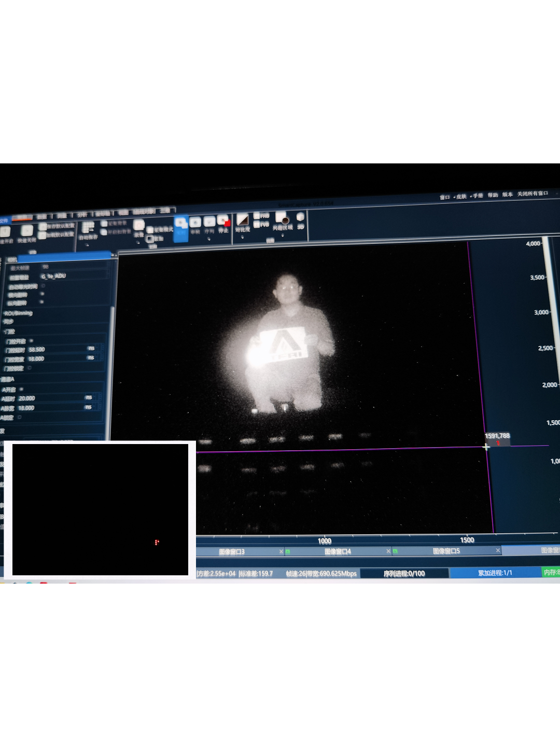560x747 pixels.
Task: Expand the 同步 section in settings panel
Action: pos(8,322)
